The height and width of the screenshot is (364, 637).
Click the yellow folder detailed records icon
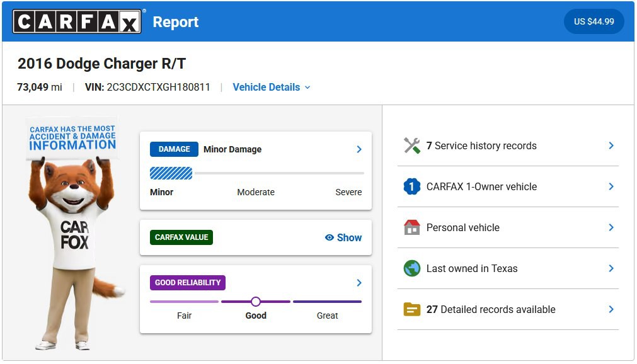pyautogui.click(x=411, y=309)
